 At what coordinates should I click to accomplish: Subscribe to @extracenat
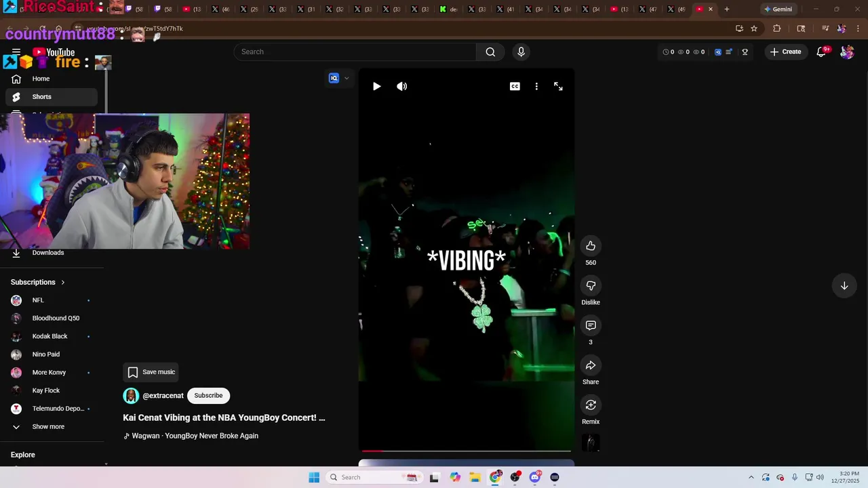point(208,396)
